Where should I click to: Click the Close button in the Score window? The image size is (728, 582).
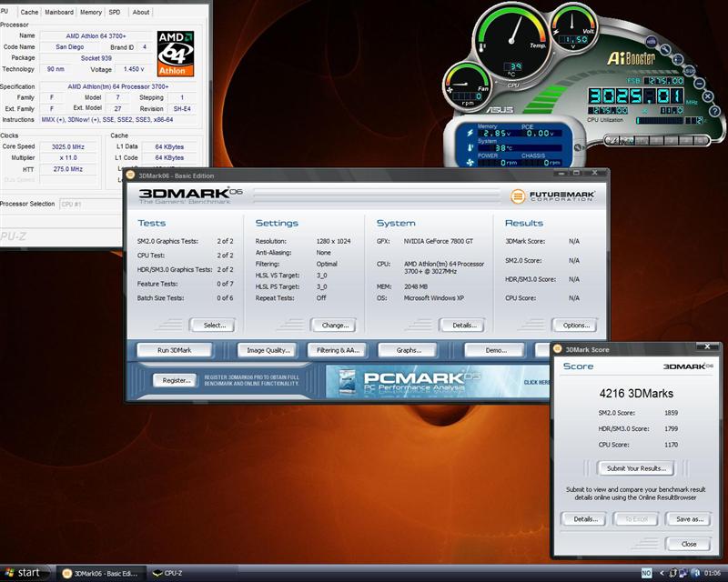[x=688, y=544]
